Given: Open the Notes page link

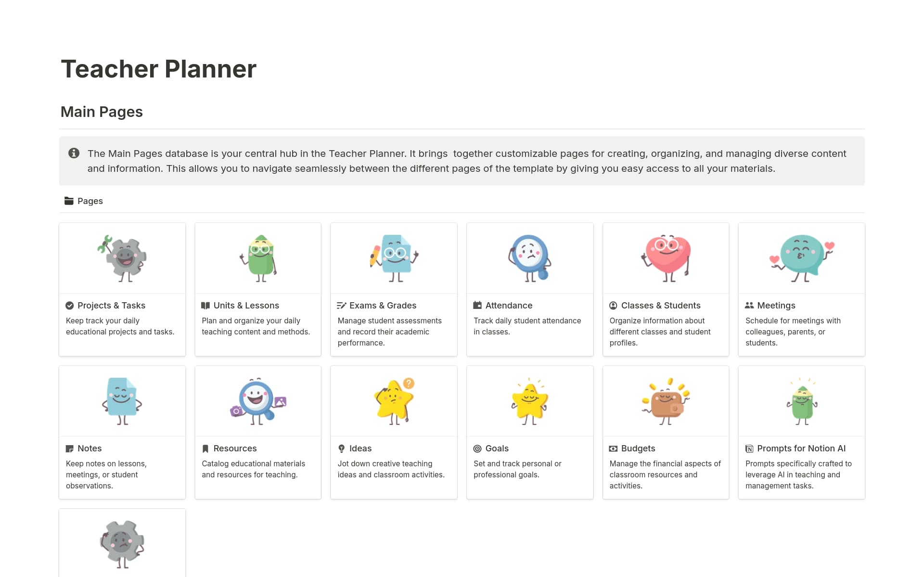Looking at the screenshot, I should [90, 449].
